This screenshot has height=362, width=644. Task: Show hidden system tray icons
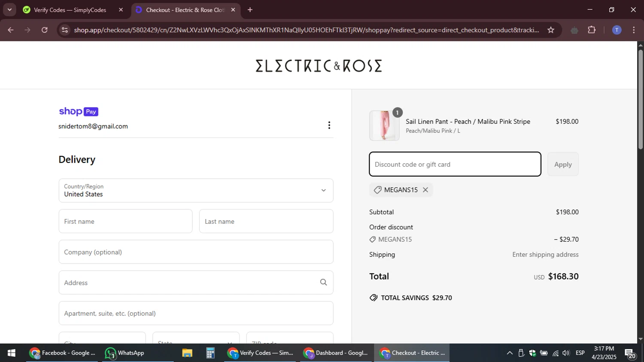510,353
